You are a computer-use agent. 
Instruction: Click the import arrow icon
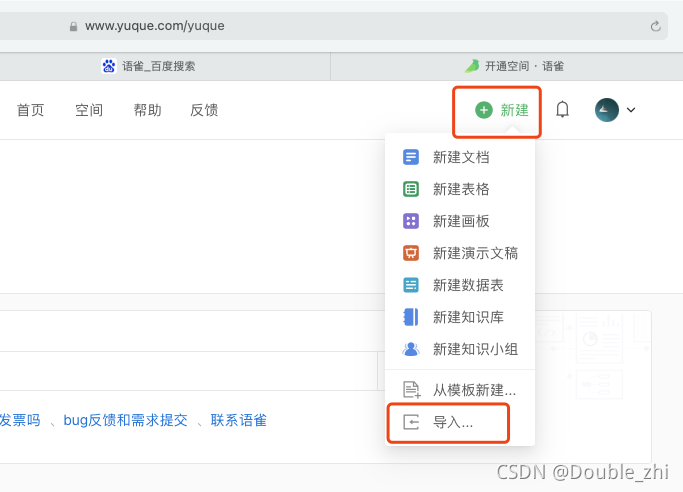[411, 422]
